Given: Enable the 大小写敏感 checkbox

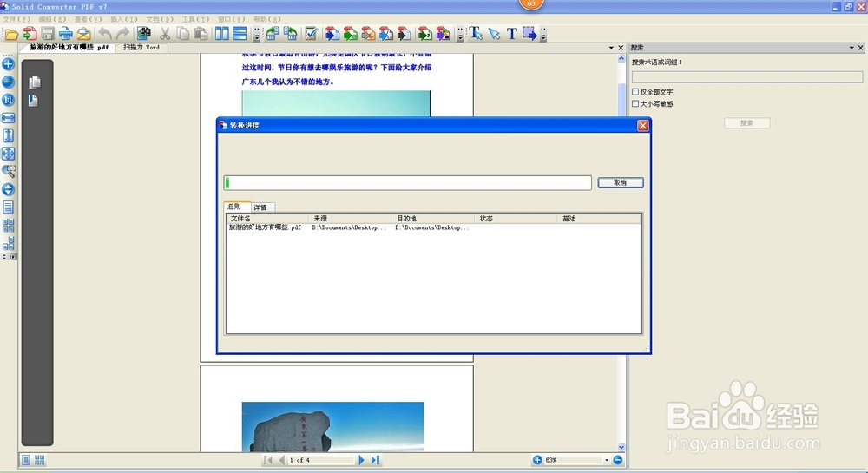Looking at the screenshot, I should click(x=635, y=103).
